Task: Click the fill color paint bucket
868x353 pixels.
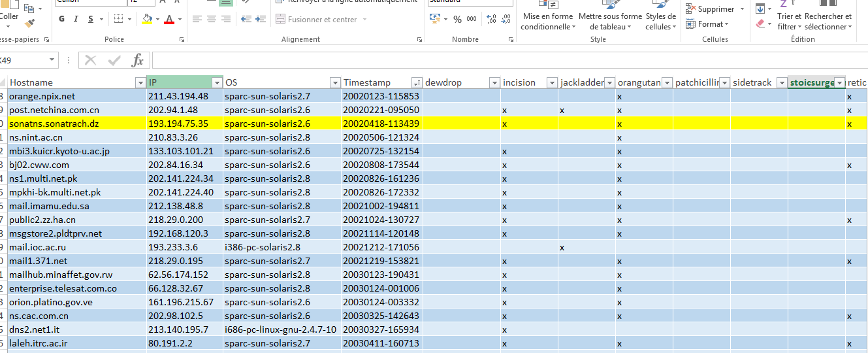Action: pos(148,19)
